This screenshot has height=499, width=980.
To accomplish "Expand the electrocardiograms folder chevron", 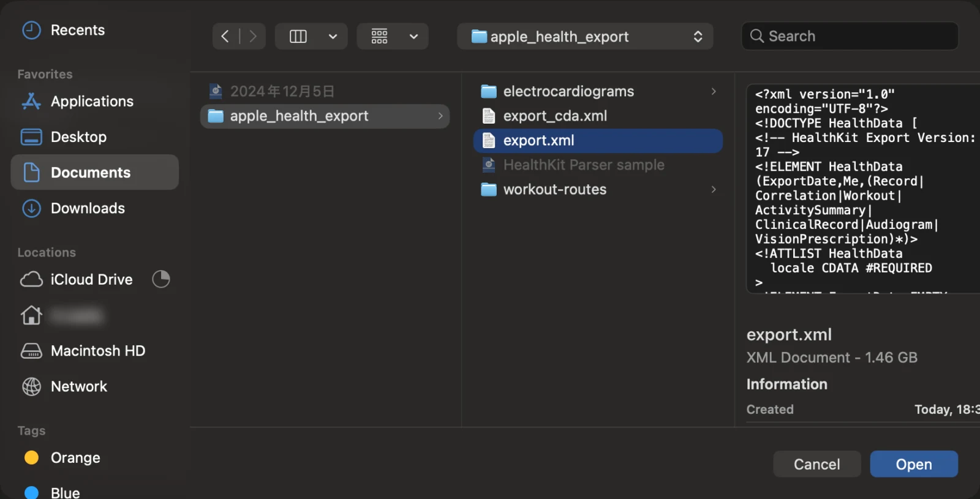I will [x=714, y=91].
